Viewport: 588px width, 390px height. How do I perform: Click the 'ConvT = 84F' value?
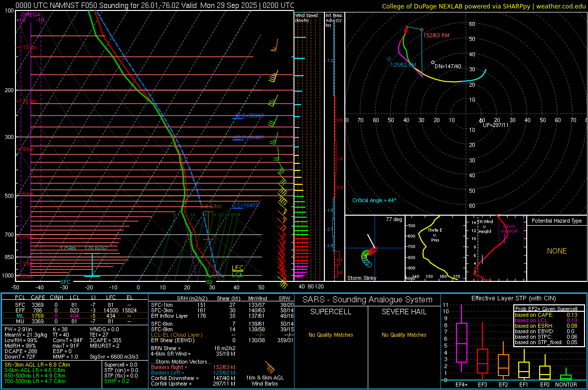68,341
